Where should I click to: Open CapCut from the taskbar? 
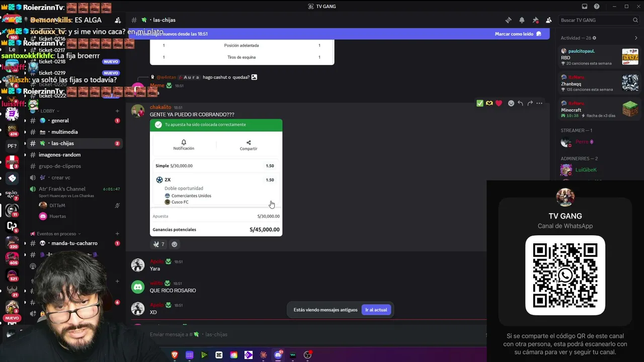[x=219, y=355]
